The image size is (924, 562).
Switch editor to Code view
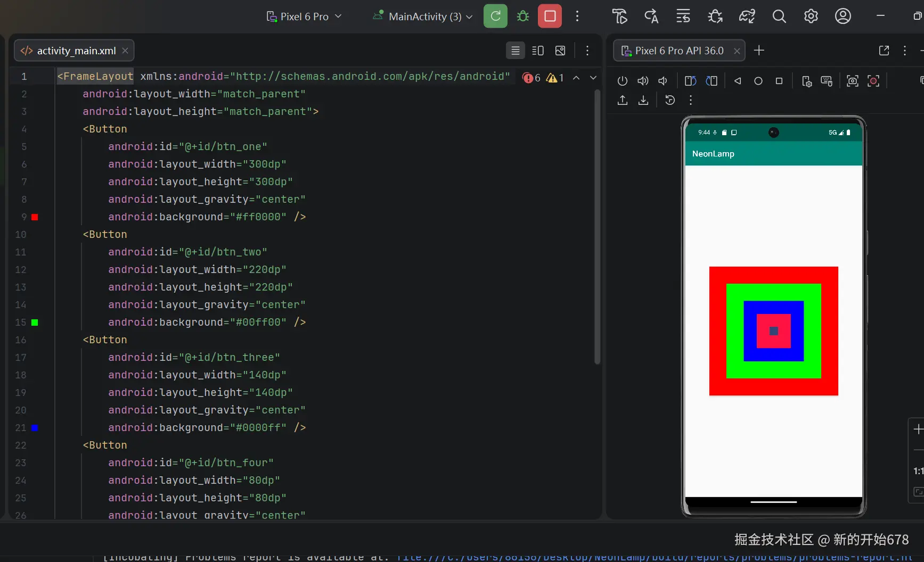coord(516,51)
